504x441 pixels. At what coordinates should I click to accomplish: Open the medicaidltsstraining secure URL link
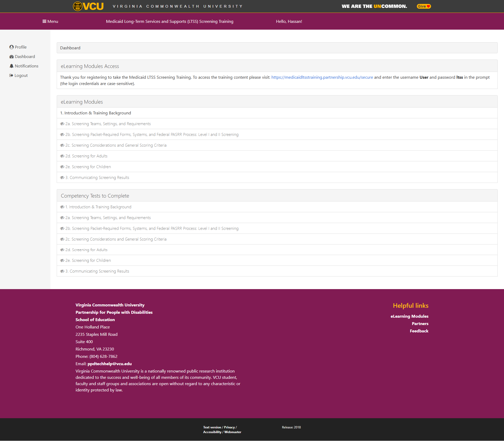[322, 77]
